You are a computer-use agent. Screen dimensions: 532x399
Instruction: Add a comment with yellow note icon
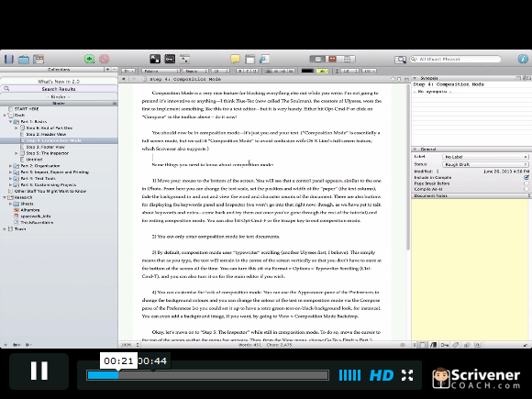click(235, 59)
